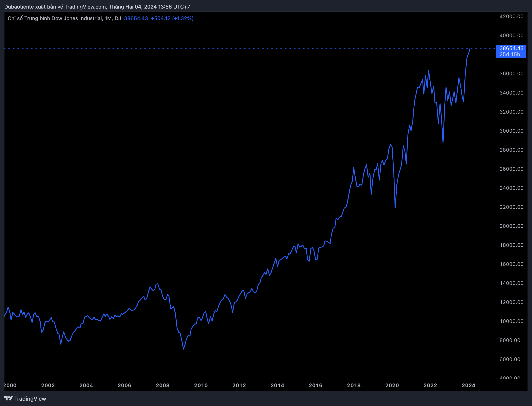Click the 38654.43 price in the legend
This screenshot has height=406, width=532.
tap(136, 18)
